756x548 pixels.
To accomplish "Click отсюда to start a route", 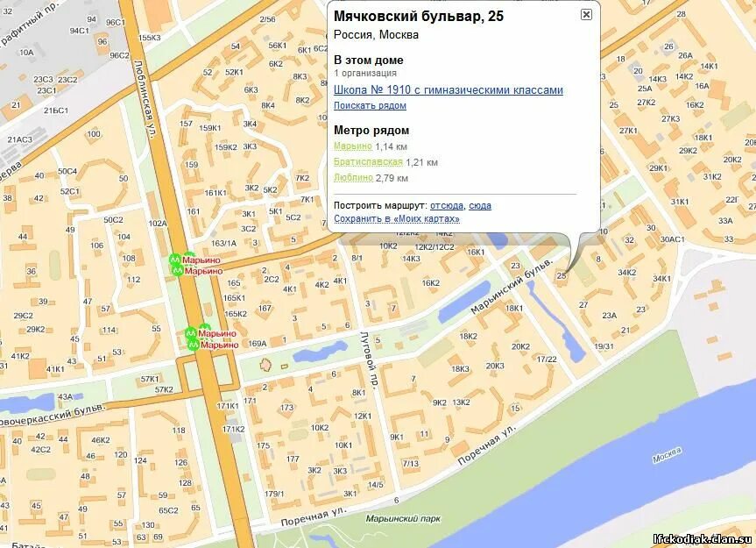I will (x=447, y=206).
